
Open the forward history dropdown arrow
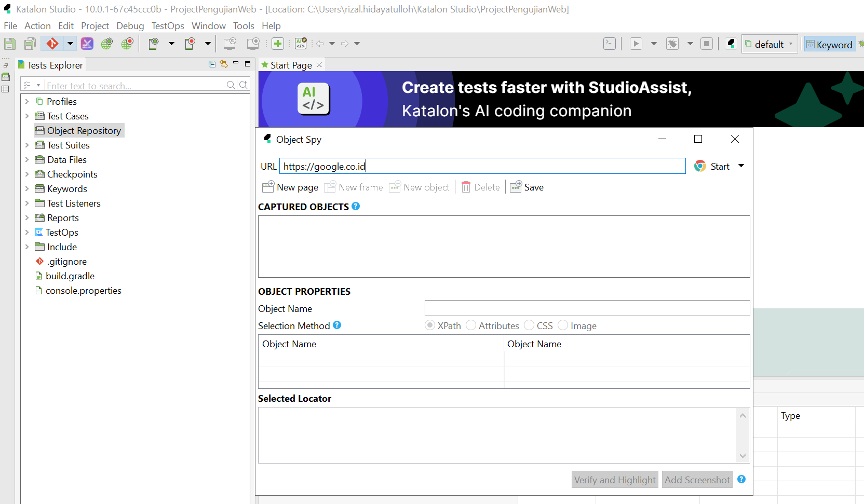coord(357,44)
